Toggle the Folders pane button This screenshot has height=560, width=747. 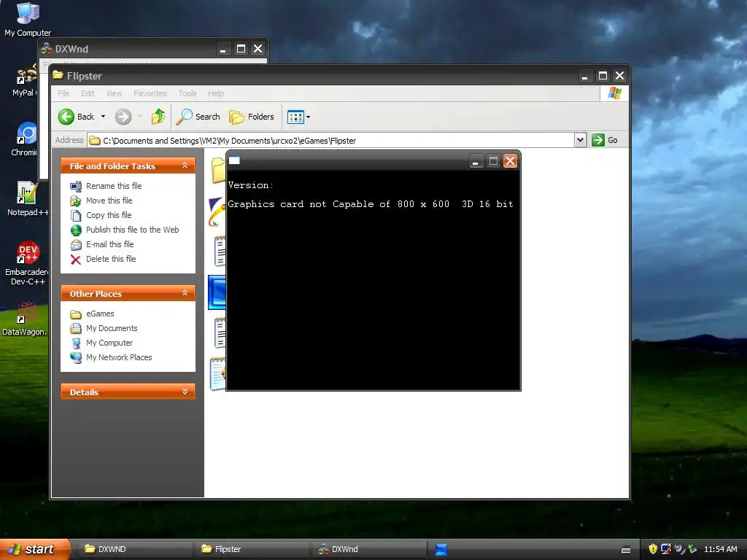[252, 117]
